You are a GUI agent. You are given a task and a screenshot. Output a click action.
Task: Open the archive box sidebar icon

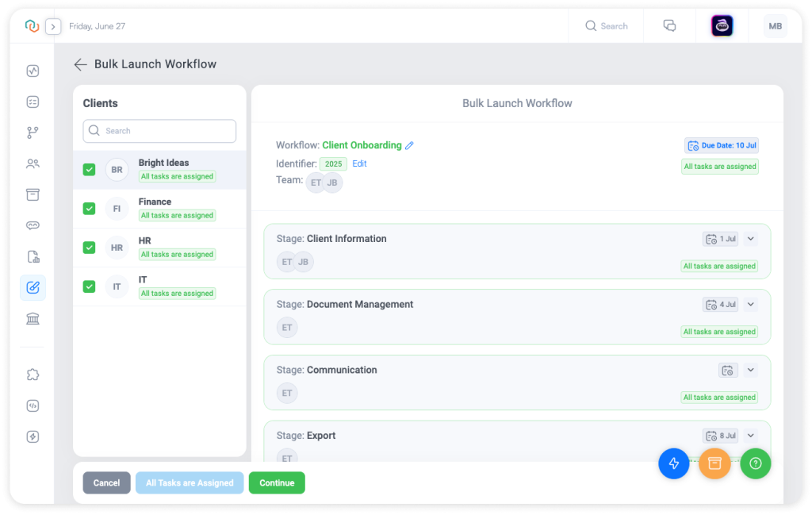[33, 194]
